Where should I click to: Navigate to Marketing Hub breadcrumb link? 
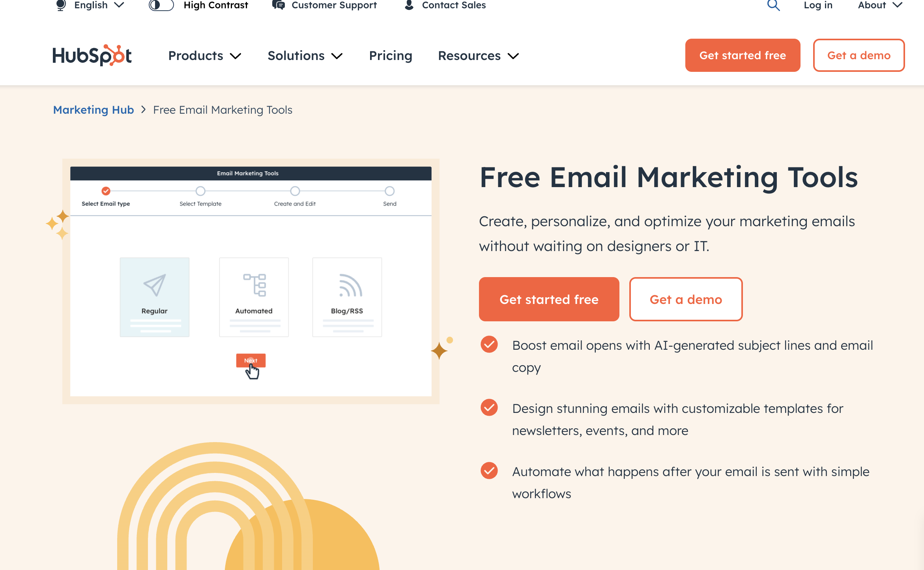tap(93, 110)
